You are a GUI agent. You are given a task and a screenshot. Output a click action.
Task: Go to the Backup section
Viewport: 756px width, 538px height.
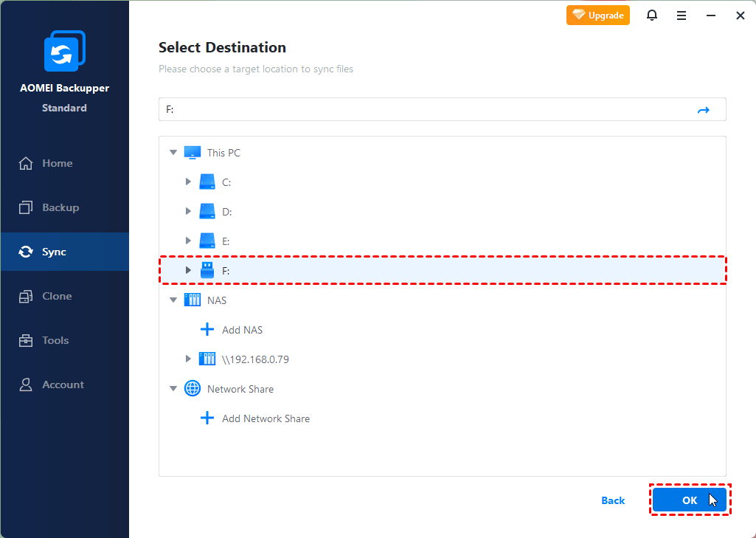click(x=60, y=207)
